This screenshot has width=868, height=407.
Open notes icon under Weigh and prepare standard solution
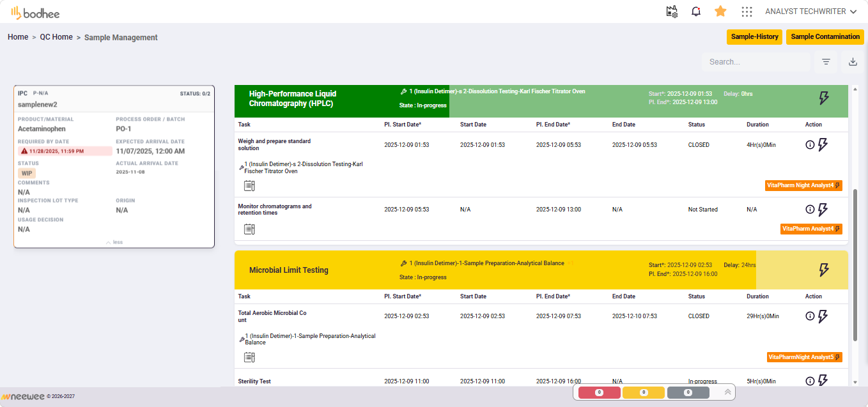[249, 186]
